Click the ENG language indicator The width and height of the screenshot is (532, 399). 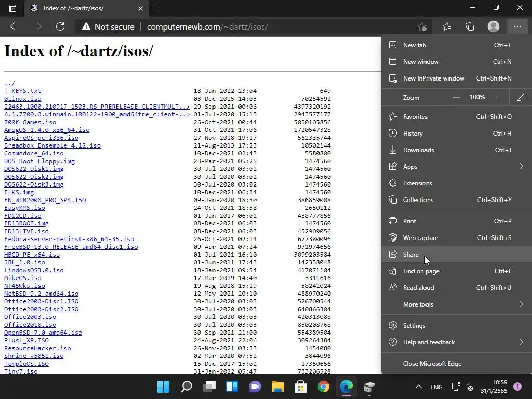[x=436, y=387]
